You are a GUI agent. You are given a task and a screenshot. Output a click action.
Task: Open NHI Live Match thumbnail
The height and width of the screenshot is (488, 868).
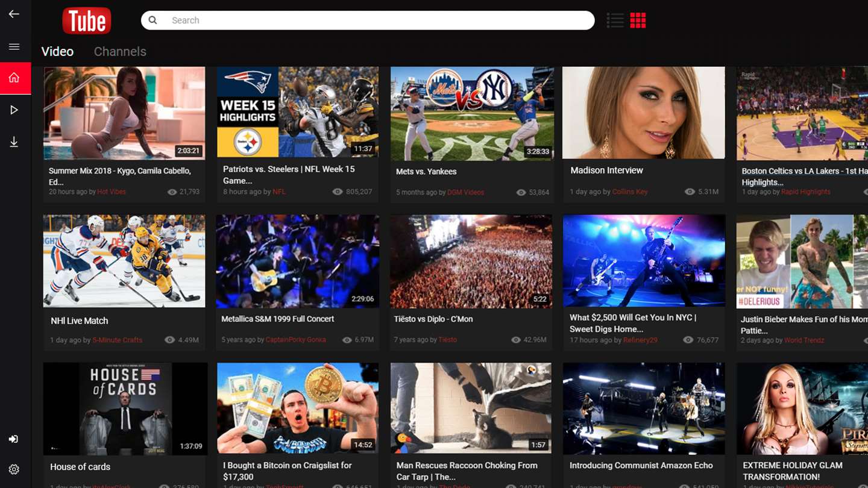click(124, 261)
